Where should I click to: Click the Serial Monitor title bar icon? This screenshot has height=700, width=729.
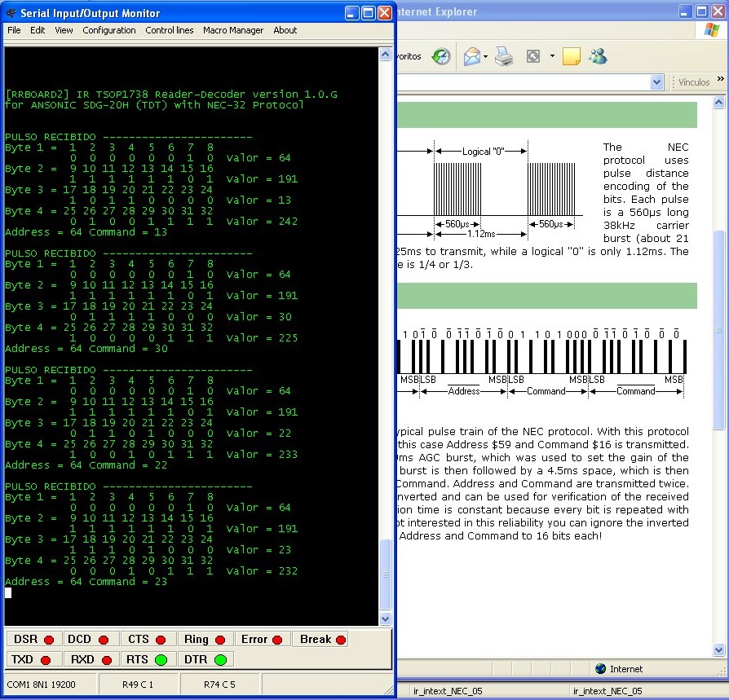(11, 13)
